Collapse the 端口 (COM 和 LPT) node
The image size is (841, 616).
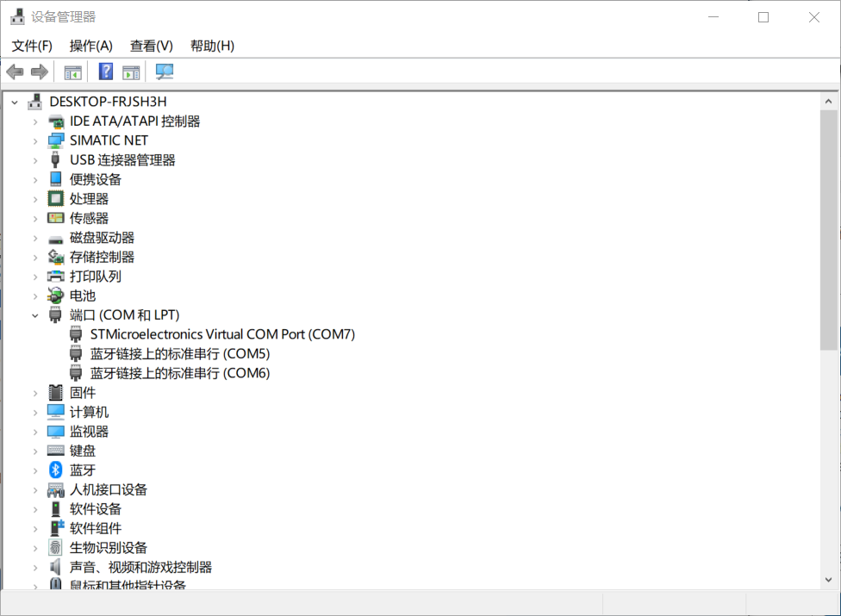pos(35,315)
